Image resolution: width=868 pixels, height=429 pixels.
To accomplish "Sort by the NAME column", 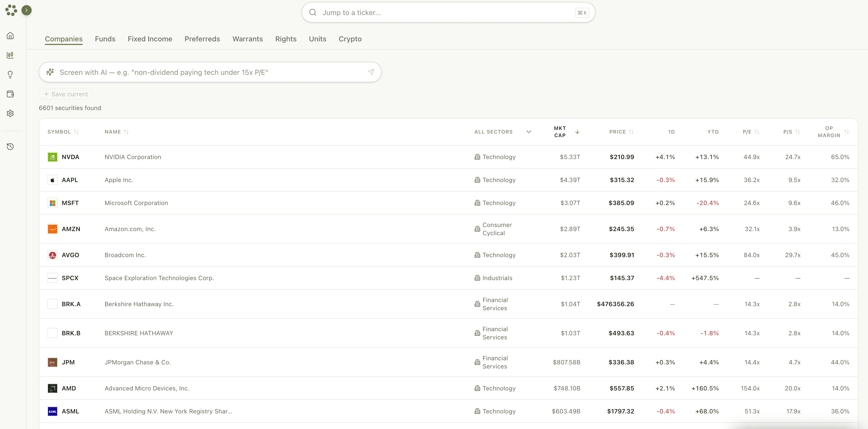I will tap(117, 132).
